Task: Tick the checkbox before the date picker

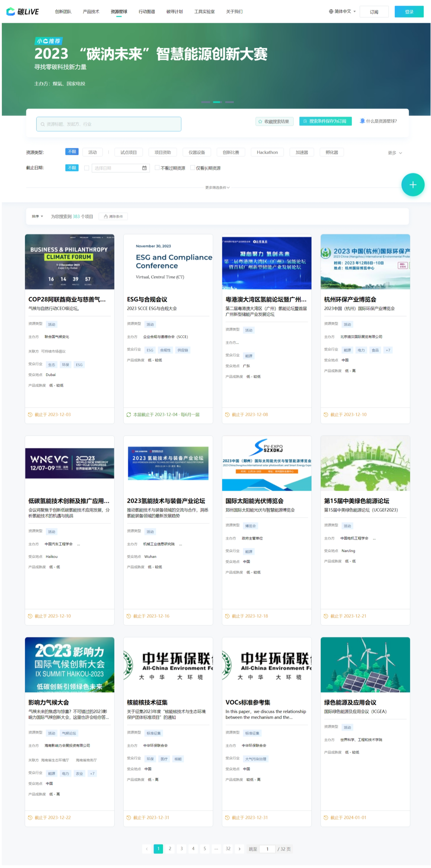Action: [x=87, y=168]
